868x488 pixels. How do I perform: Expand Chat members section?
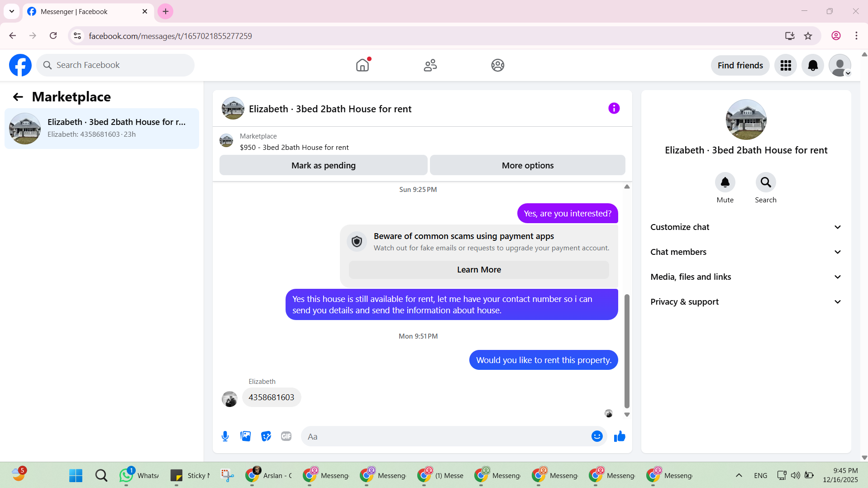(746, 252)
